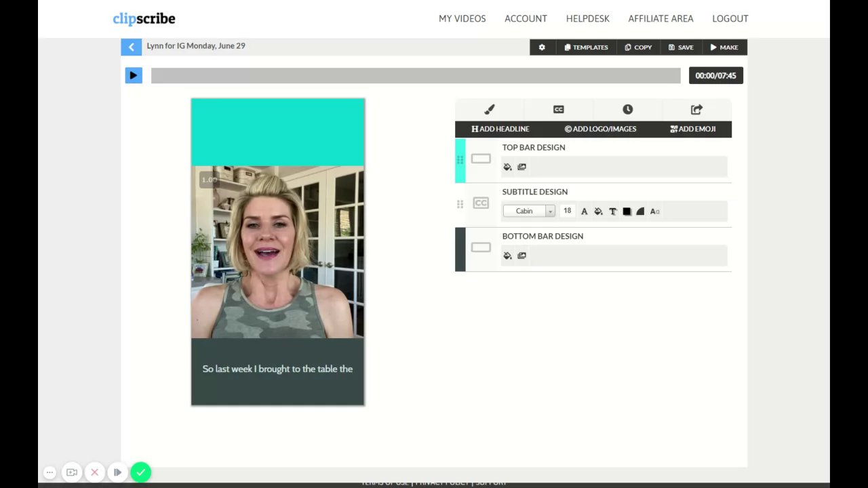Pick top bar fill color bucket
Screen dimensions: 868x488
[x=507, y=167]
